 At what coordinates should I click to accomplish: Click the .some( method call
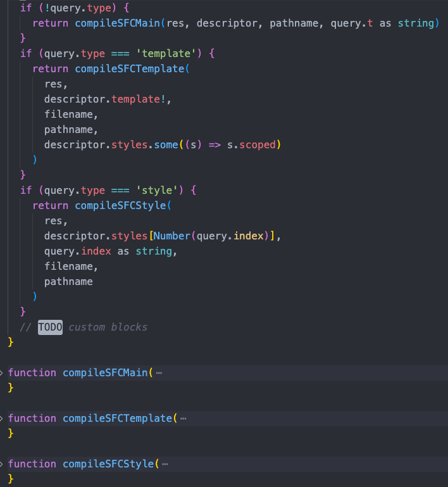coord(166,145)
